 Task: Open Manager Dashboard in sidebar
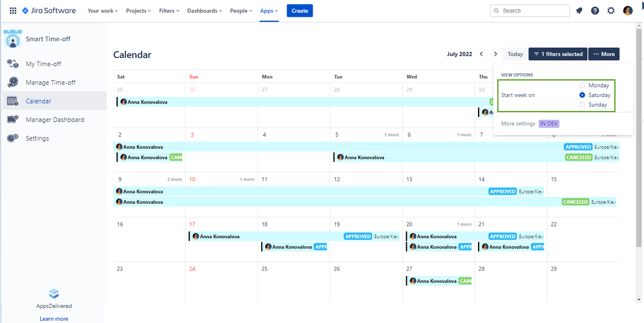point(55,120)
